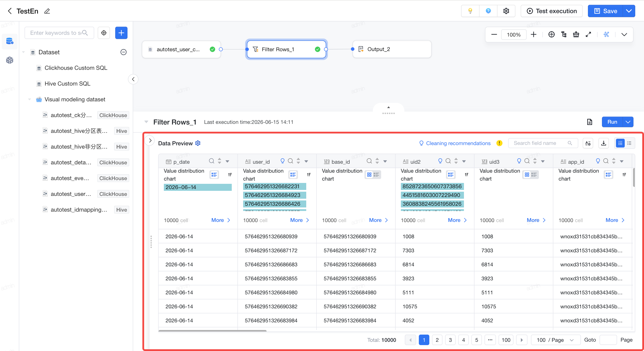This screenshot has width=644, height=351.
Task: Switch data preview to list view
Action: point(629,143)
